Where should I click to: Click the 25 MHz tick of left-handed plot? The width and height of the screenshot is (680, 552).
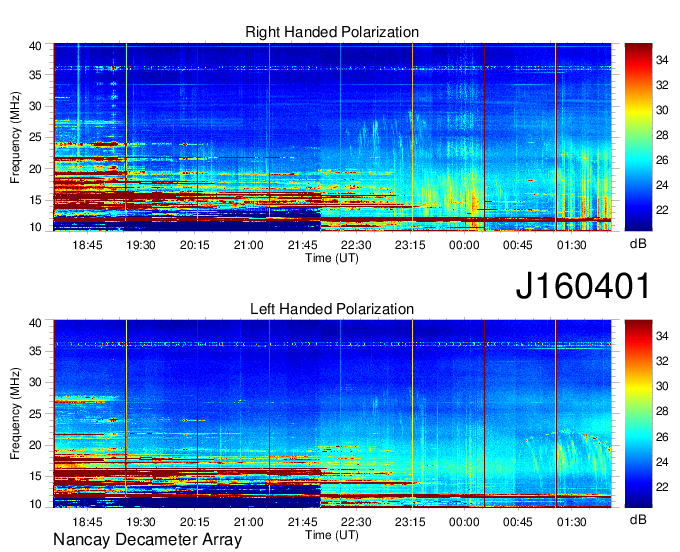coord(35,414)
